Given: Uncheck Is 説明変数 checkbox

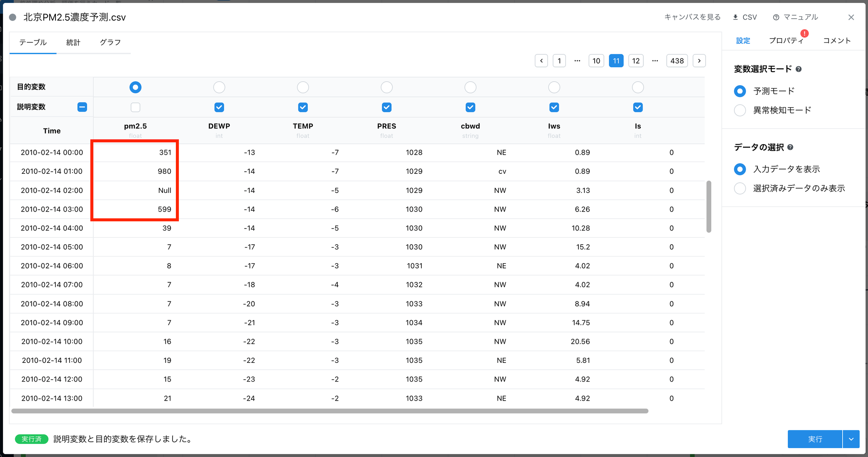Looking at the screenshot, I should (x=638, y=107).
